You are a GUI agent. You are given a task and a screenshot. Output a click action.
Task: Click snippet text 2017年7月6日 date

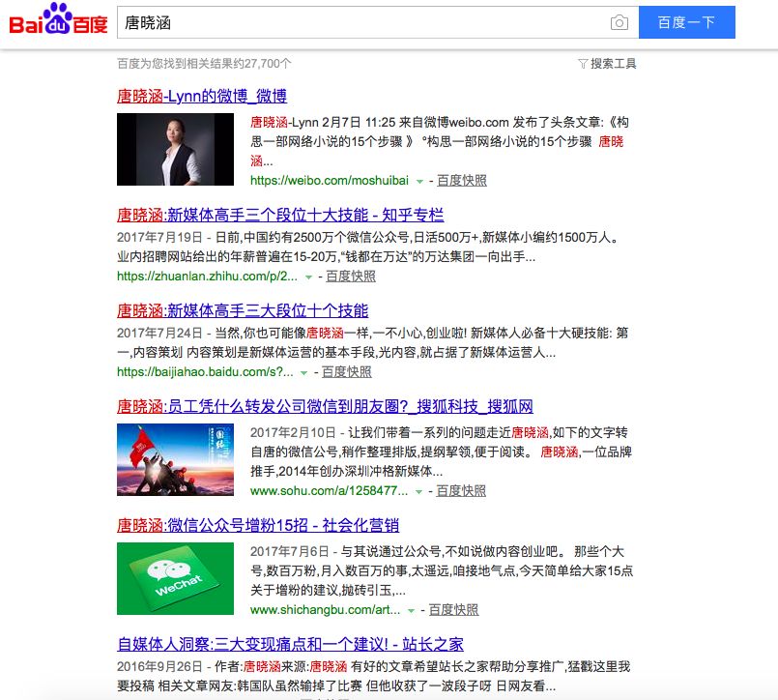[x=289, y=551]
